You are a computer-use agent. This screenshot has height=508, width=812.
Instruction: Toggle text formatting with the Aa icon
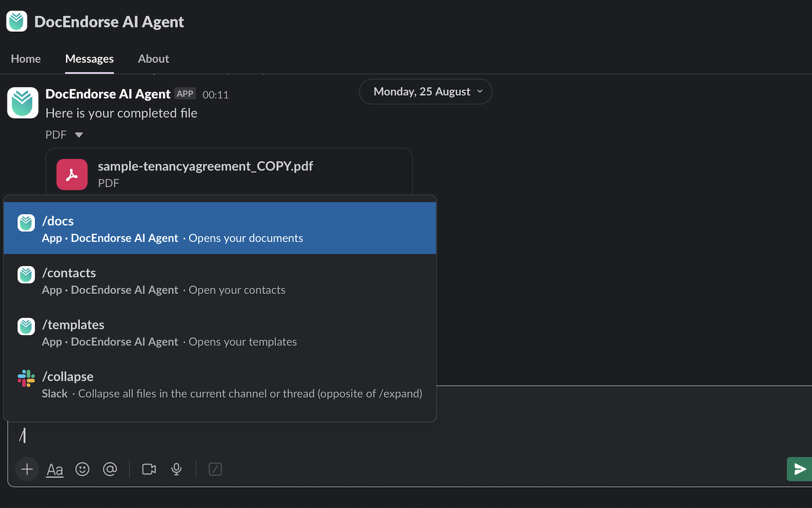click(x=54, y=469)
